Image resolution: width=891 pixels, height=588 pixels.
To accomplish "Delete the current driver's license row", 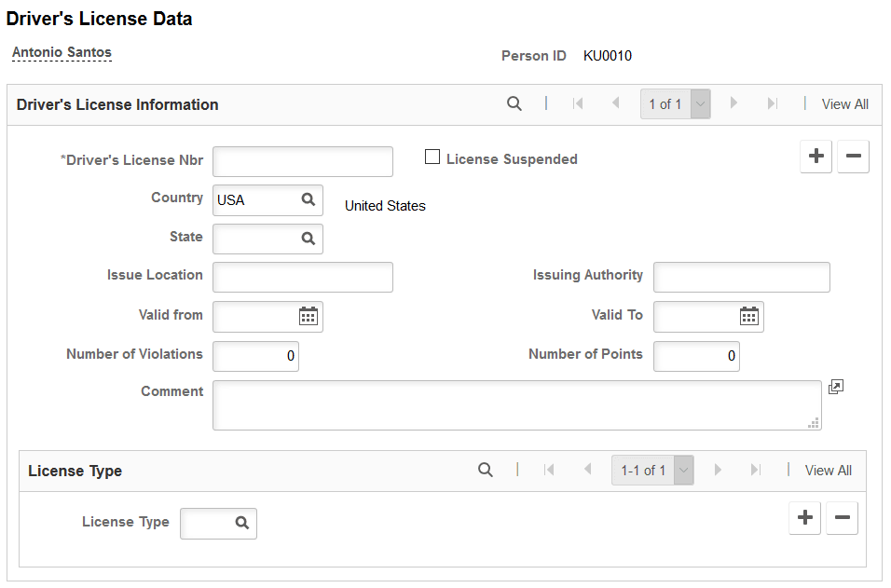I will pos(853,156).
